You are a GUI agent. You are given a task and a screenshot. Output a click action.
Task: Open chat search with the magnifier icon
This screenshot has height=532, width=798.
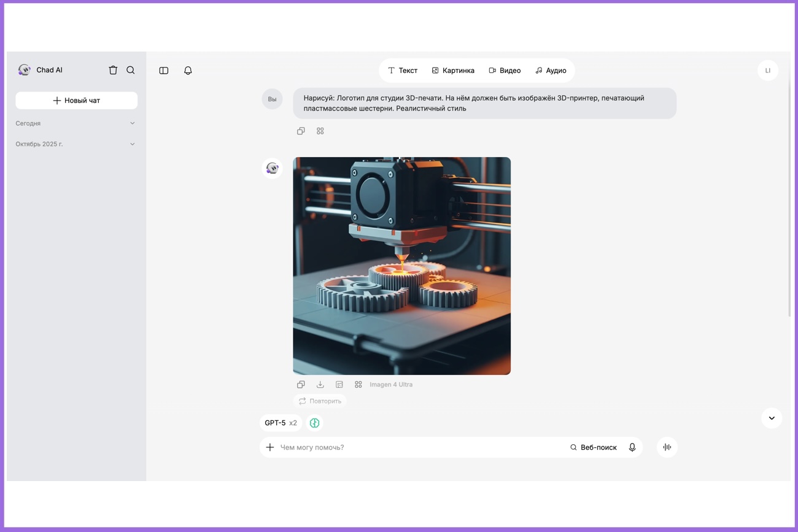pos(131,70)
